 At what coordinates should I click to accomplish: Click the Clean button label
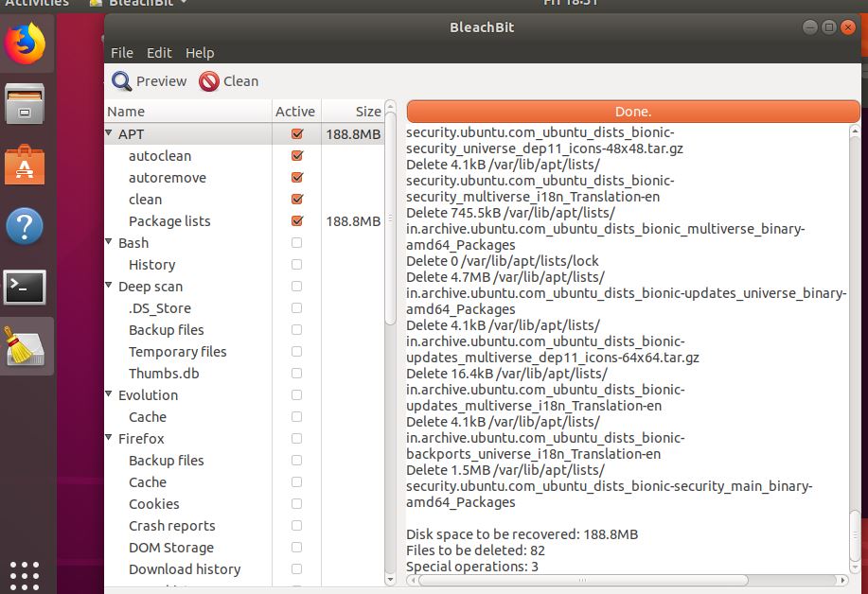[240, 81]
